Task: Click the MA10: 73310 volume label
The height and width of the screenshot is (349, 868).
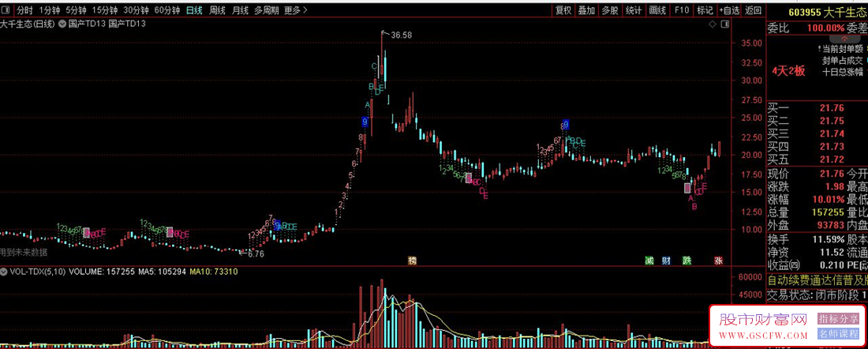Action: [214, 272]
